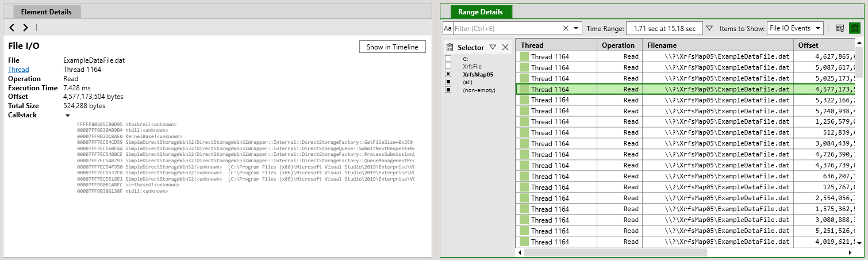The image size is (868, 260).
Task: Sort by the Filename column header
Action: (x=718, y=45)
